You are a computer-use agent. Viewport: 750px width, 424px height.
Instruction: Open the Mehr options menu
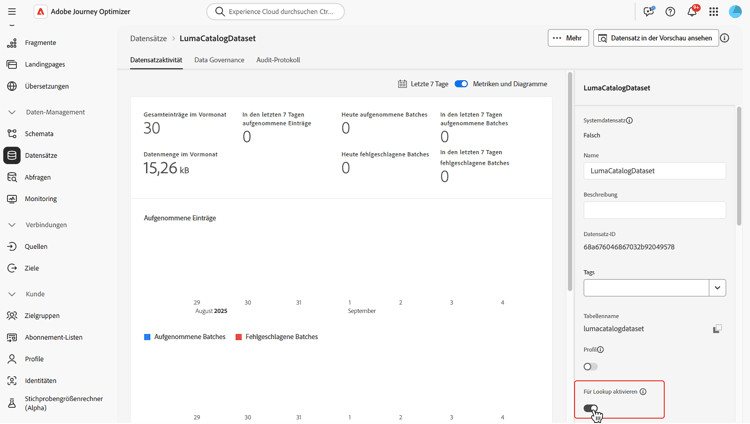568,38
